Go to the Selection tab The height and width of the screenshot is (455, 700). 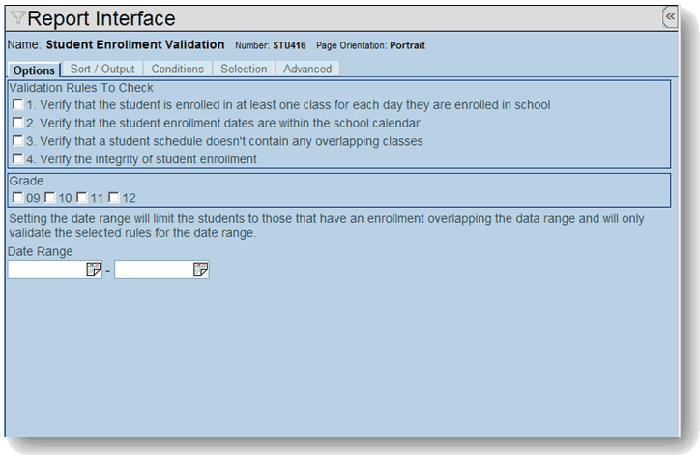(243, 69)
